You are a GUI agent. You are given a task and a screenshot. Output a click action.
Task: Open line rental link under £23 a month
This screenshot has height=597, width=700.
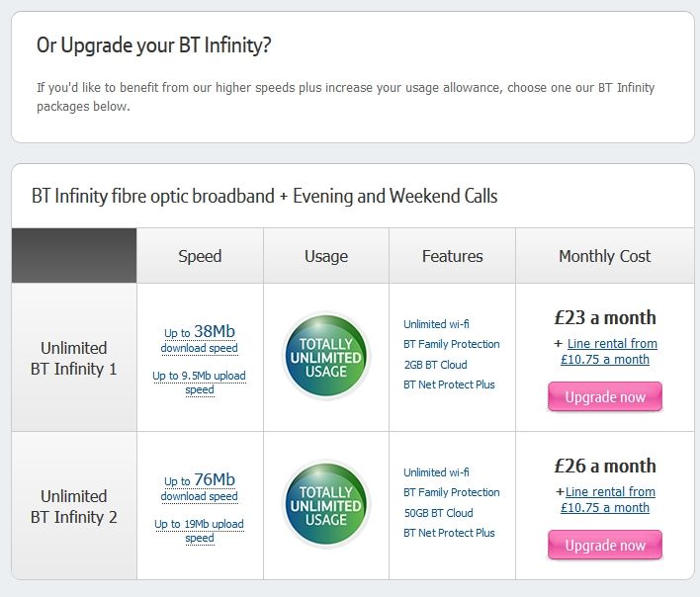(x=609, y=351)
